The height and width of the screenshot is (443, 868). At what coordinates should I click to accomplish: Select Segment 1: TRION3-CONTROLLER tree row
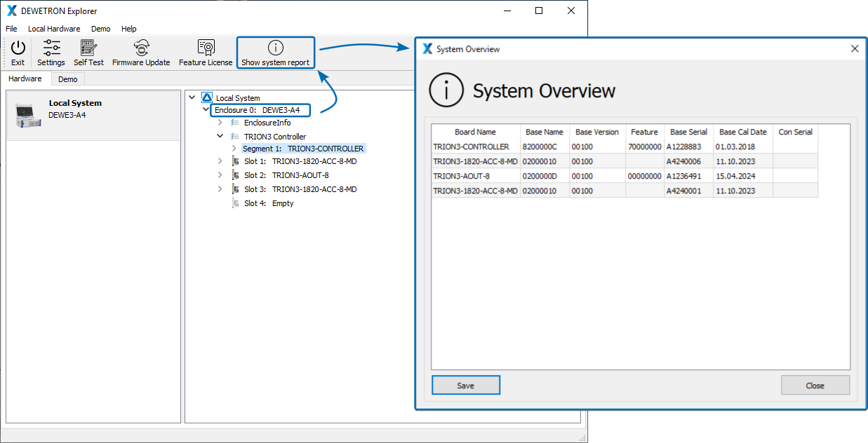coord(303,149)
